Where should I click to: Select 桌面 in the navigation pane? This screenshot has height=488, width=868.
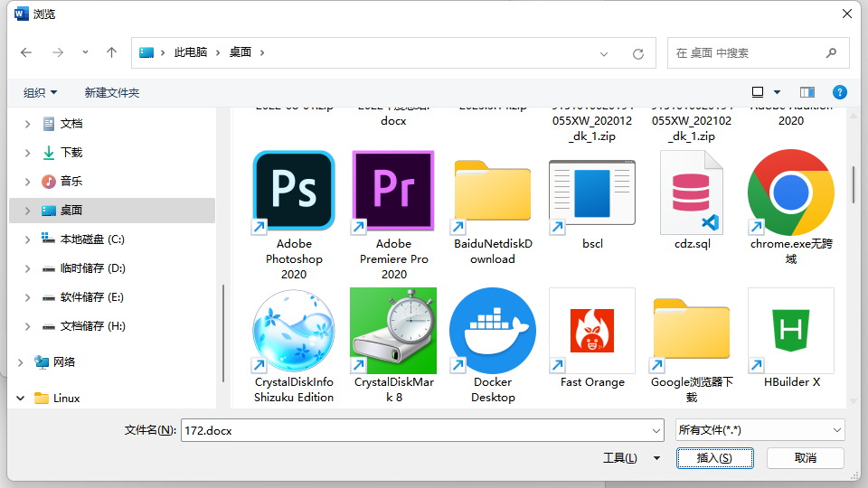coord(112,211)
